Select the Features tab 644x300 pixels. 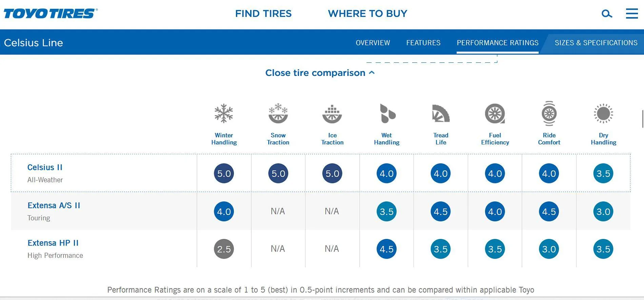click(423, 43)
